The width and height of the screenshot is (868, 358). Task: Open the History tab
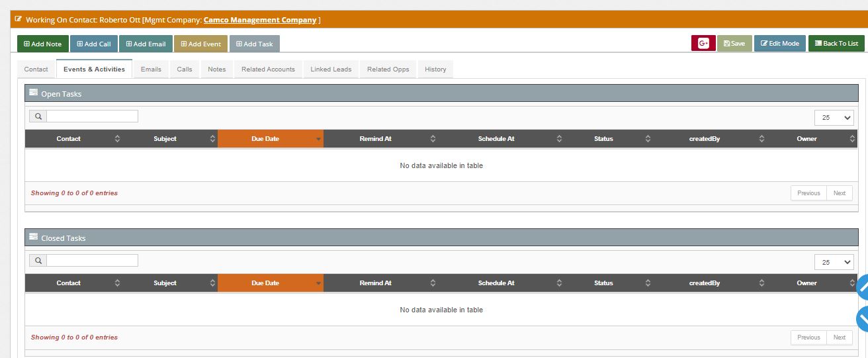point(435,69)
